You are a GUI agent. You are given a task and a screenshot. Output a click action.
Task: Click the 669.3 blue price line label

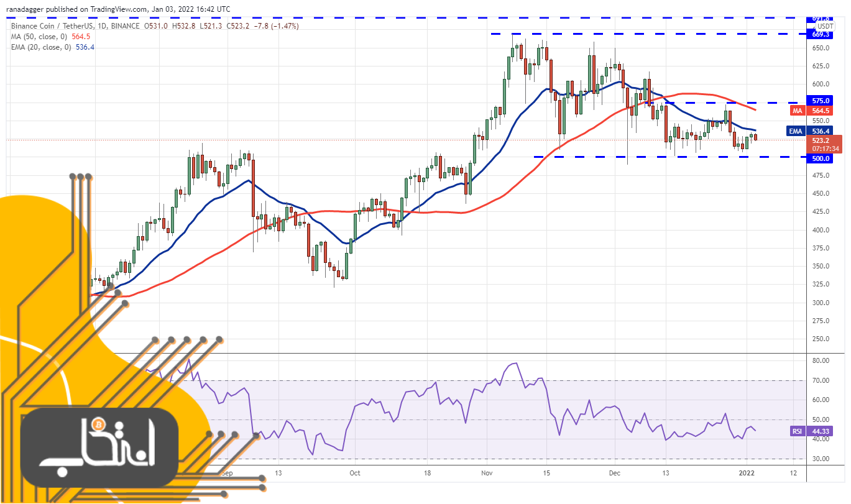[x=821, y=34]
